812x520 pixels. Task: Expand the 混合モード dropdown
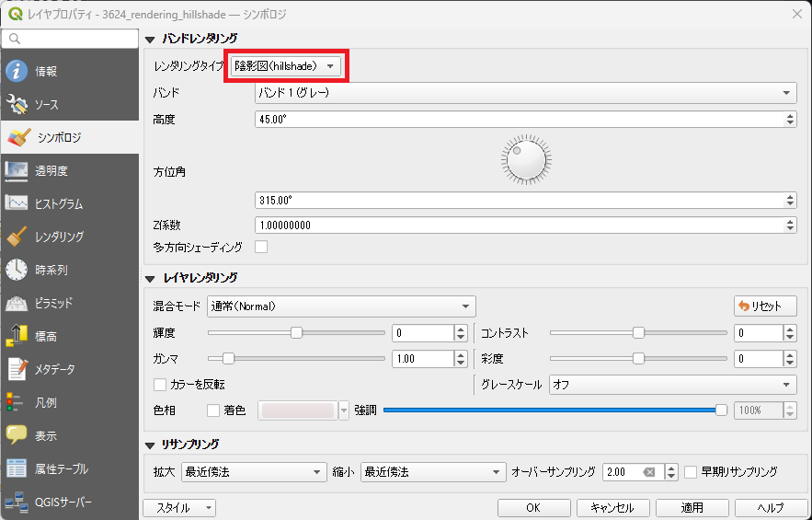341,306
